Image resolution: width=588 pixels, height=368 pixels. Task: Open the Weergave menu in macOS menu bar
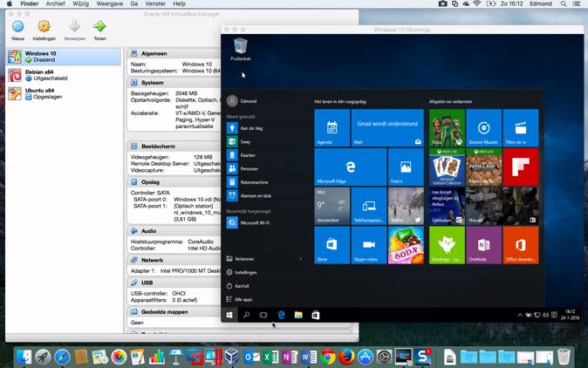(110, 3)
